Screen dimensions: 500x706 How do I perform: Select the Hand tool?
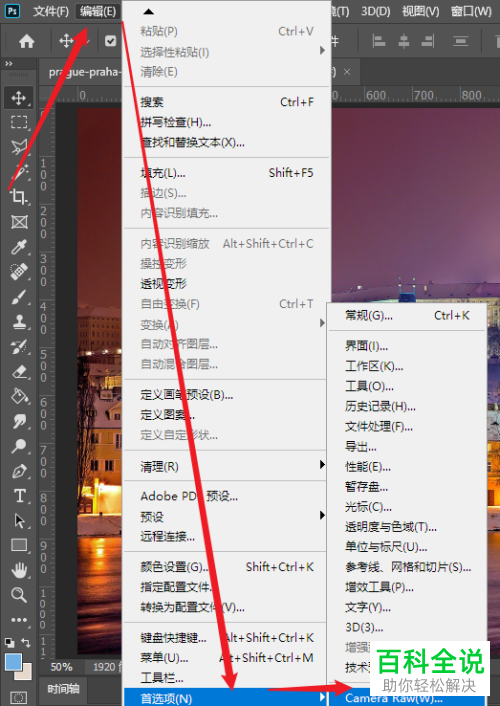tap(18, 570)
